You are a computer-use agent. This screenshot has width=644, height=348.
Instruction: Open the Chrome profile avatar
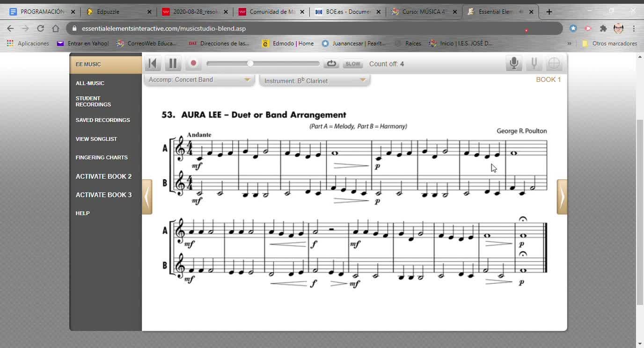point(618,29)
